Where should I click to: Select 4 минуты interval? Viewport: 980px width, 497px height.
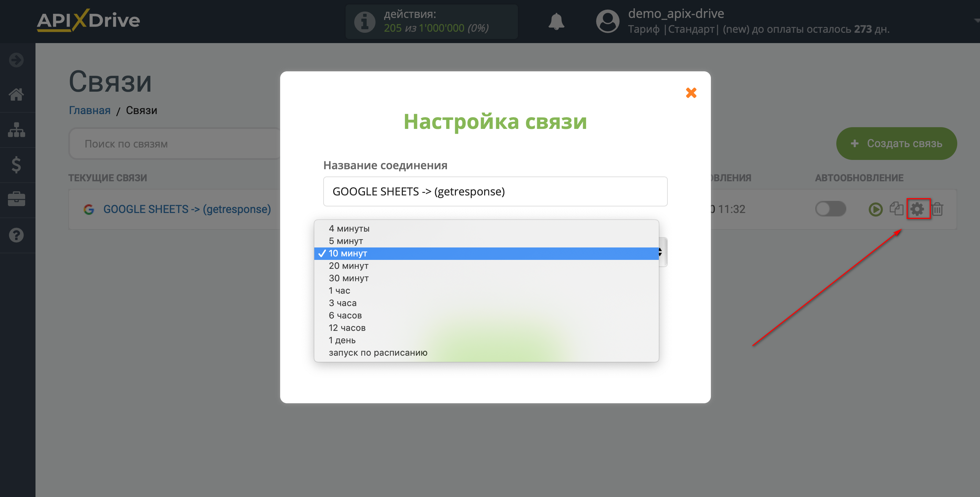point(486,228)
